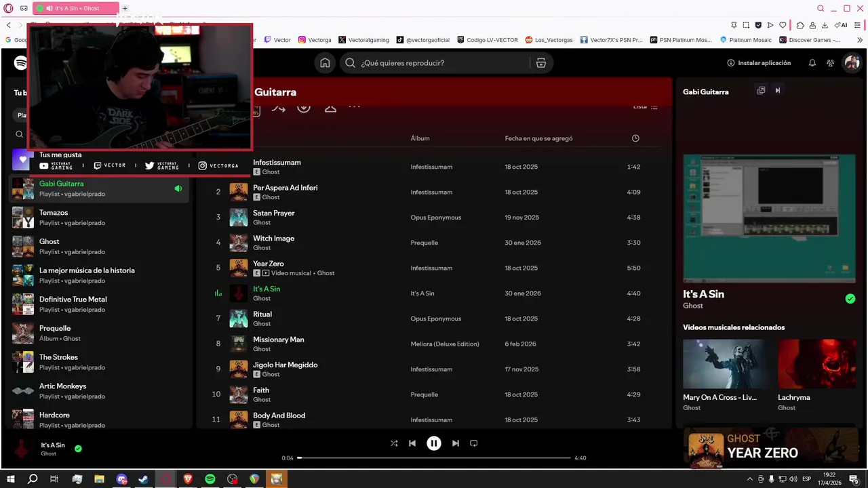The width and height of the screenshot is (868, 488).
Task: Play the track Satan Prayer
Action: tap(273, 213)
